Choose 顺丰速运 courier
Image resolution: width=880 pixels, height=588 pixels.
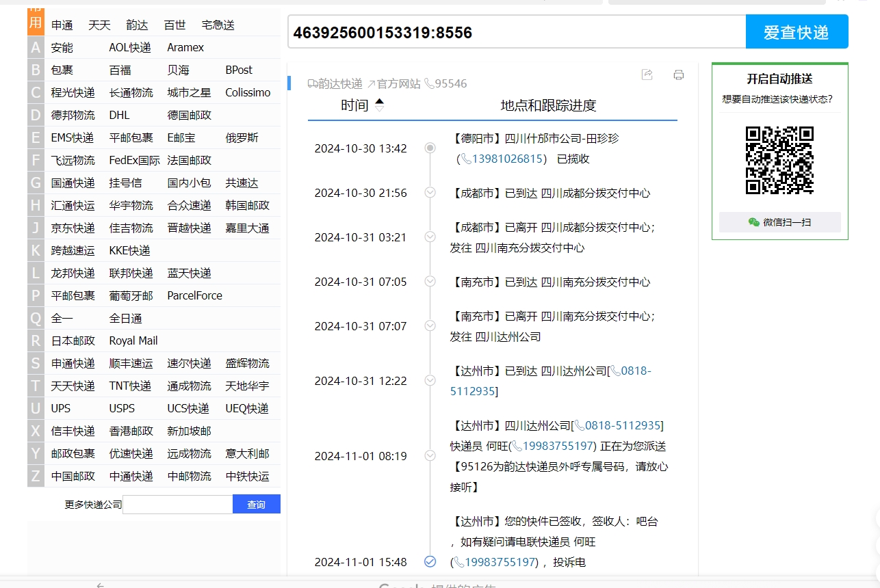click(131, 363)
